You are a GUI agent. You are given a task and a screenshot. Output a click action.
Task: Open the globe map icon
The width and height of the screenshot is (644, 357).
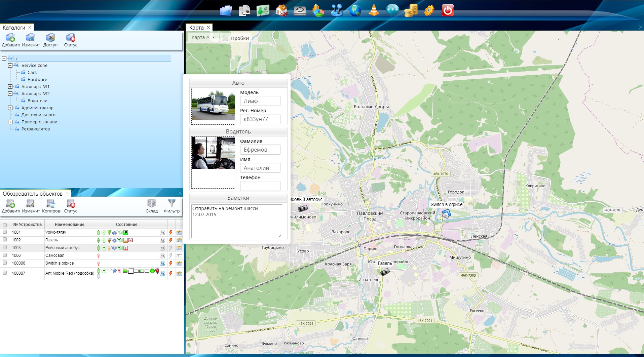tap(355, 10)
